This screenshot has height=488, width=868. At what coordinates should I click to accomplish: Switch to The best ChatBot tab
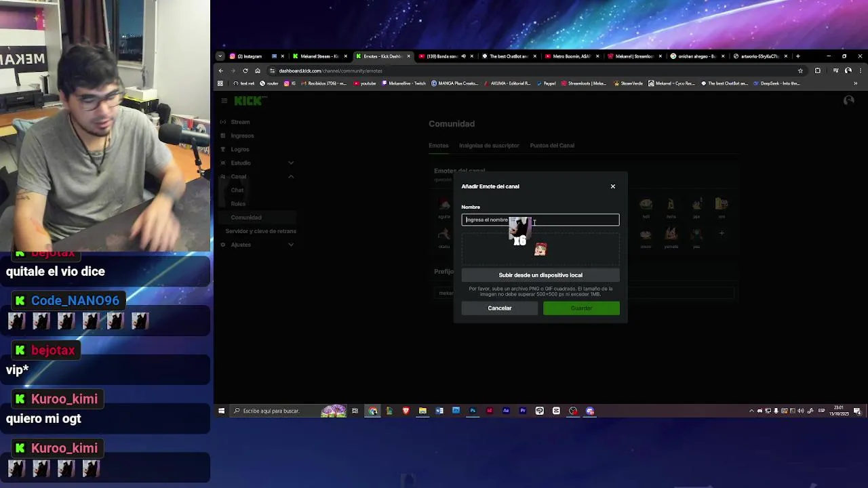(509, 56)
